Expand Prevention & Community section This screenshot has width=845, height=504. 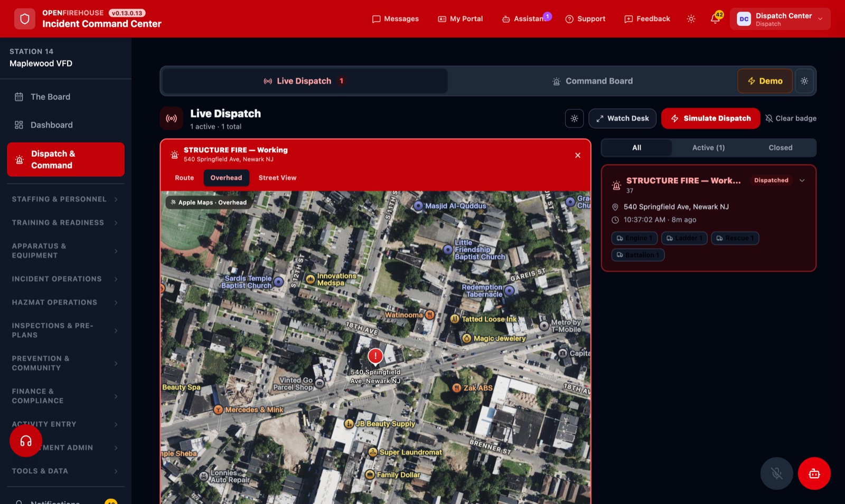point(65,363)
